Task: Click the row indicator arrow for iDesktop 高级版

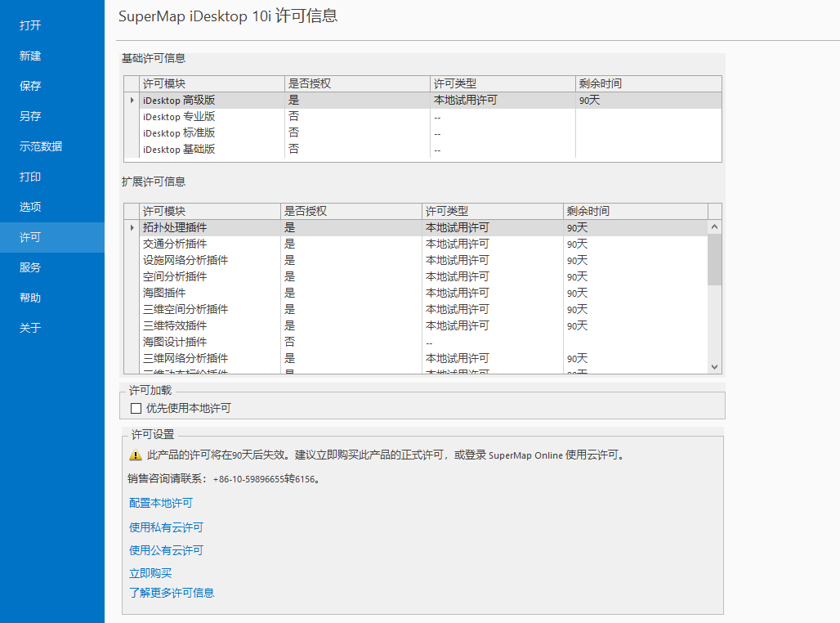Action: coord(132,101)
